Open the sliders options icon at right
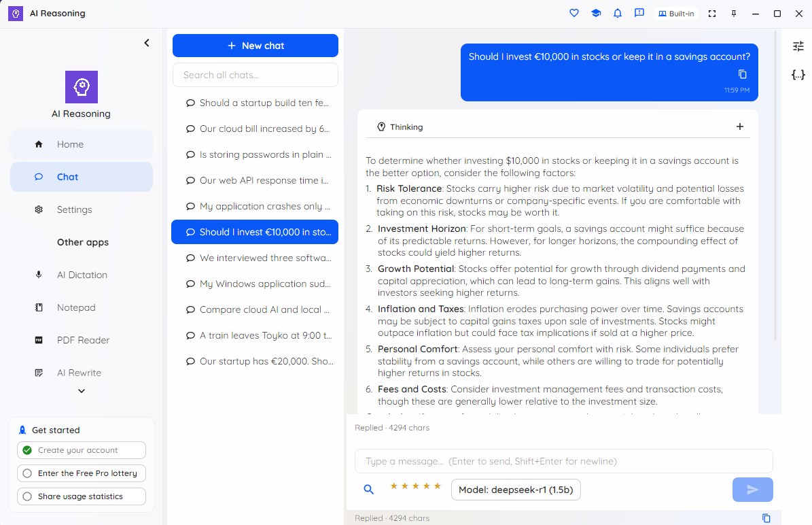This screenshot has width=812, height=525. pyautogui.click(x=798, y=47)
